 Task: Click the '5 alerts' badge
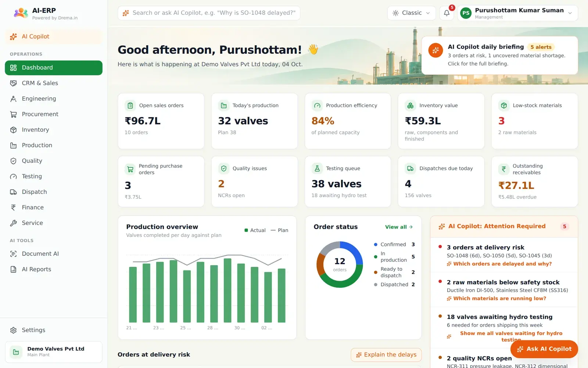tap(541, 47)
